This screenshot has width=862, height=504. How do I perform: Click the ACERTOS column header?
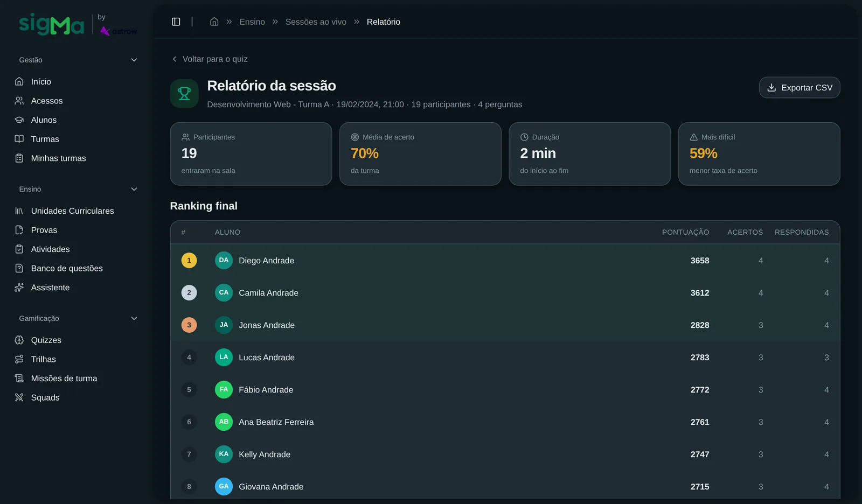745,232
